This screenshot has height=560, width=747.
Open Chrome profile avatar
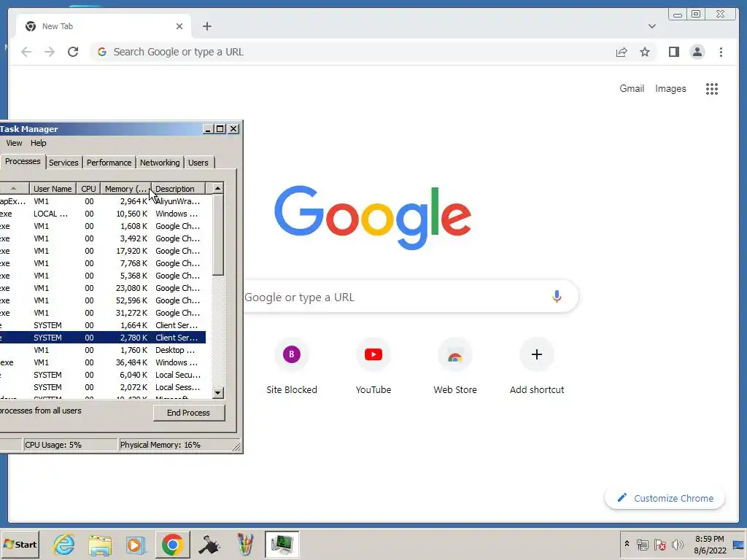tap(697, 52)
